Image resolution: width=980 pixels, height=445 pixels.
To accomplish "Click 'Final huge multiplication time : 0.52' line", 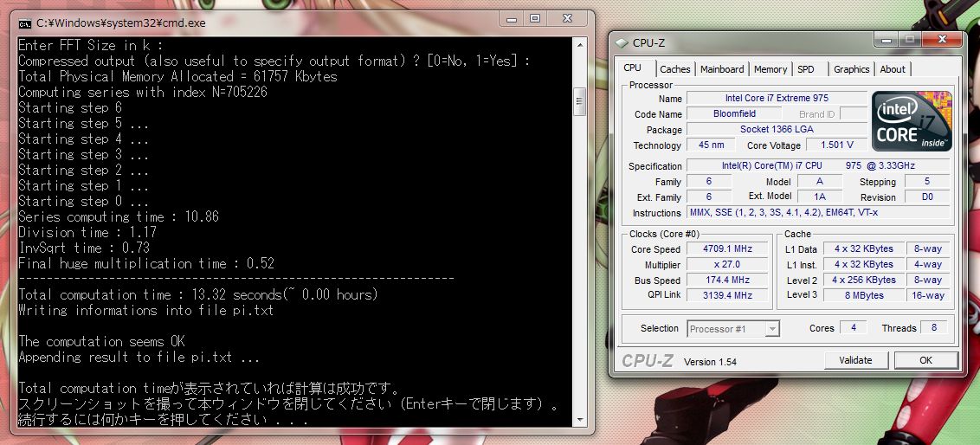I will [x=146, y=264].
